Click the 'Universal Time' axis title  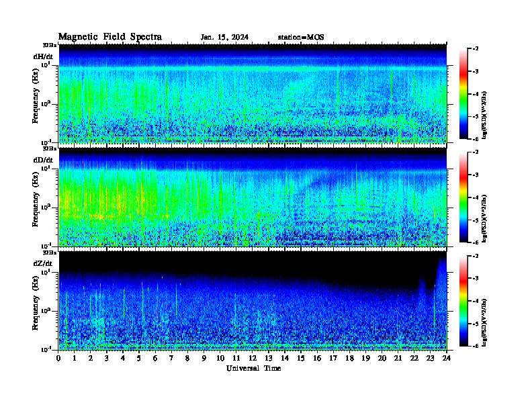(253, 368)
